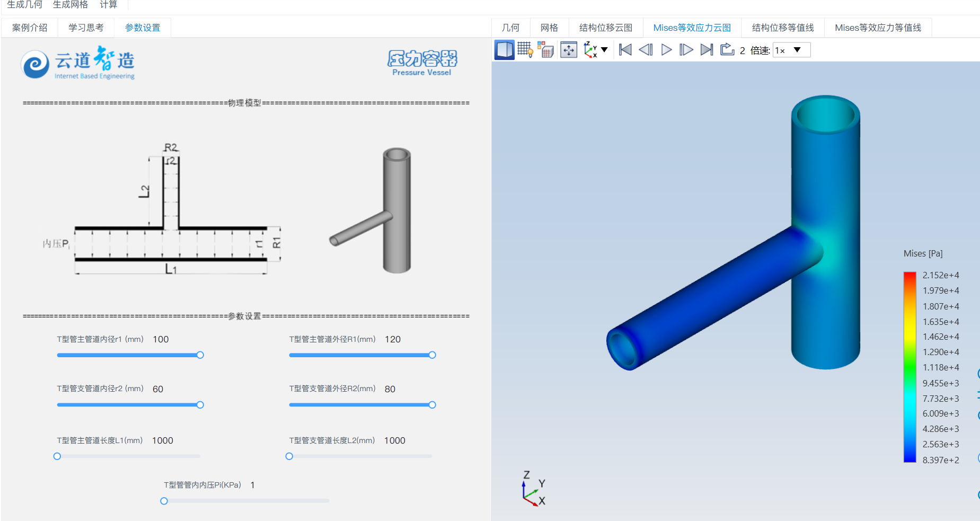Select the 参数设置 tab

pyautogui.click(x=143, y=28)
